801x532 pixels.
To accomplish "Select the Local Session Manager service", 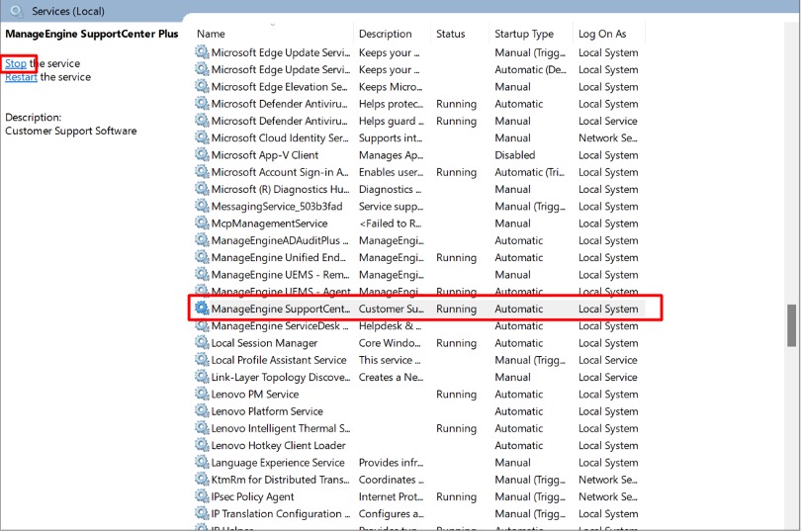I will click(x=264, y=343).
